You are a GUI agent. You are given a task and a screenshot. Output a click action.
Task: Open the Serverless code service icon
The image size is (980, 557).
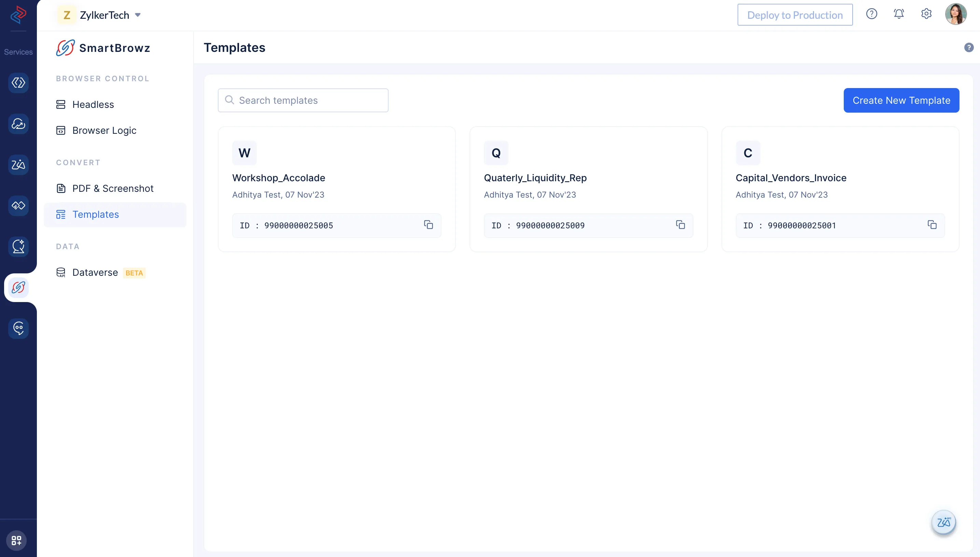coord(18,83)
